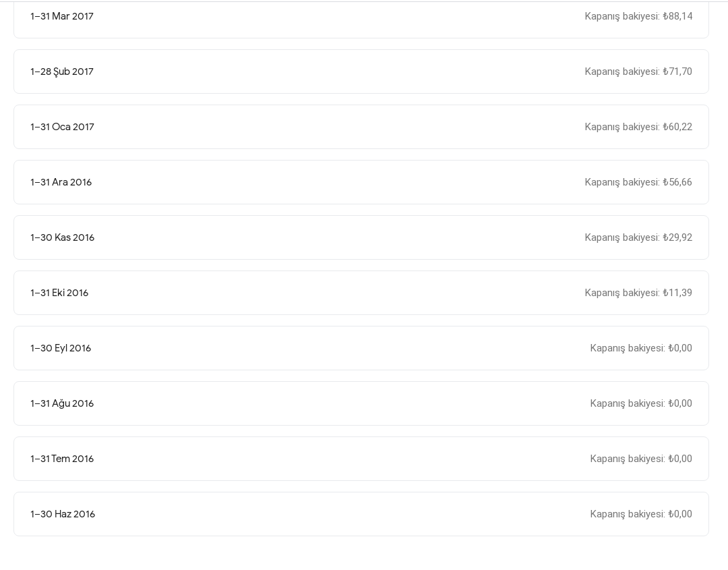
Task: Expand the 1–30 Kas 2016 statement
Action: [x=361, y=237]
